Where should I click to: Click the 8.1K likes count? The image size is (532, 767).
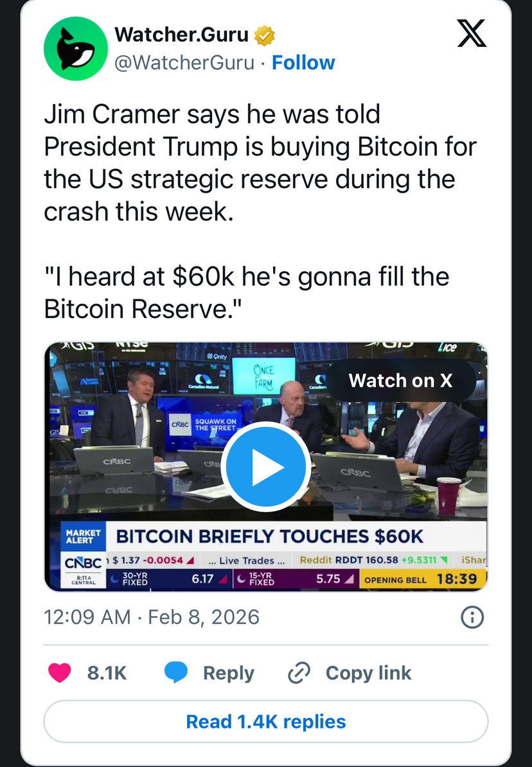[x=107, y=673]
